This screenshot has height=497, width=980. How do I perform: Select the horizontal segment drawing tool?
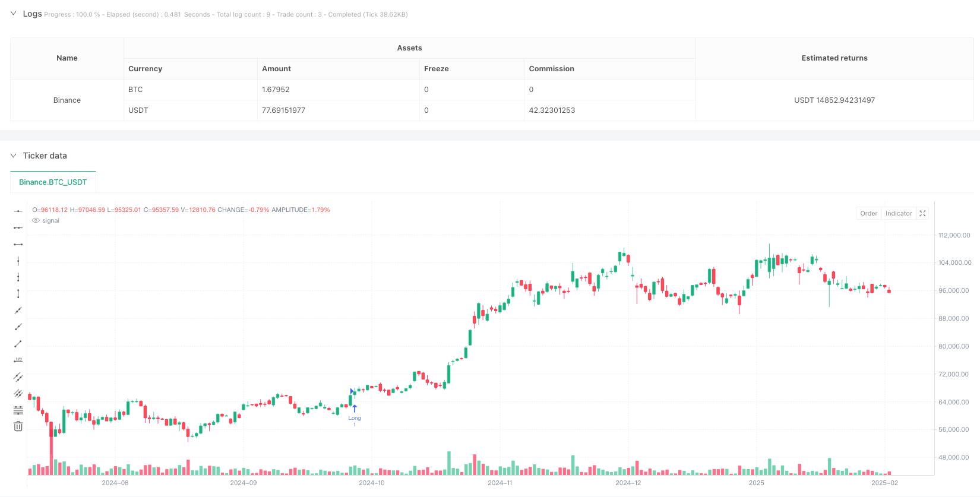[x=18, y=244]
